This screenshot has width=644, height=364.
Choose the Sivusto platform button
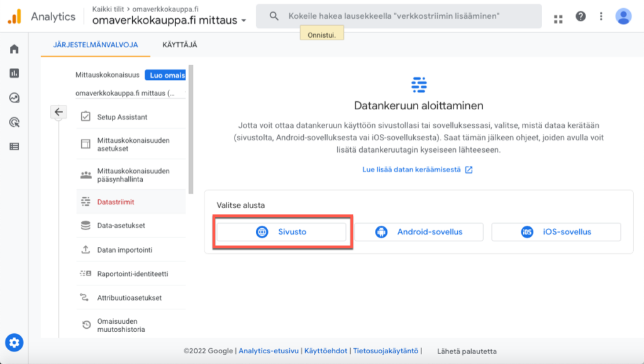[282, 232]
